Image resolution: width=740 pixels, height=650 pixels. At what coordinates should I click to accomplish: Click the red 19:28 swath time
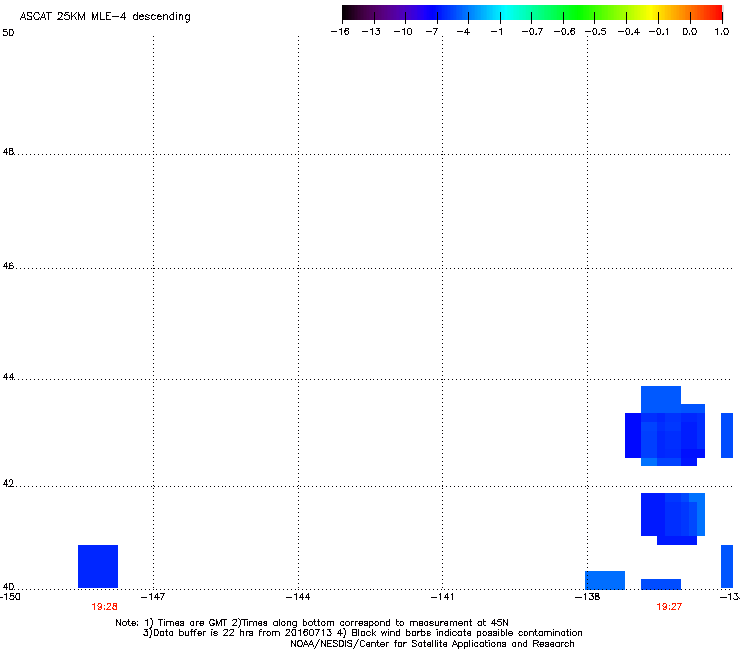click(x=104, y=607)
